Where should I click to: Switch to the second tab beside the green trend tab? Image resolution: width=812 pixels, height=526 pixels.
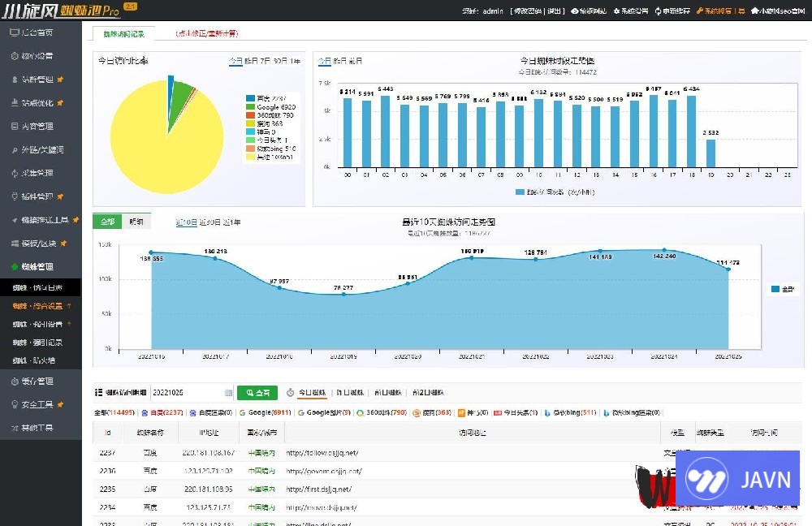[x=136, y=222]
